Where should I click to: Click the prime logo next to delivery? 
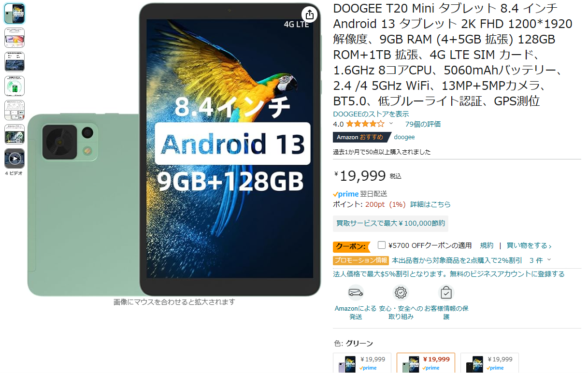pos(346,194)
